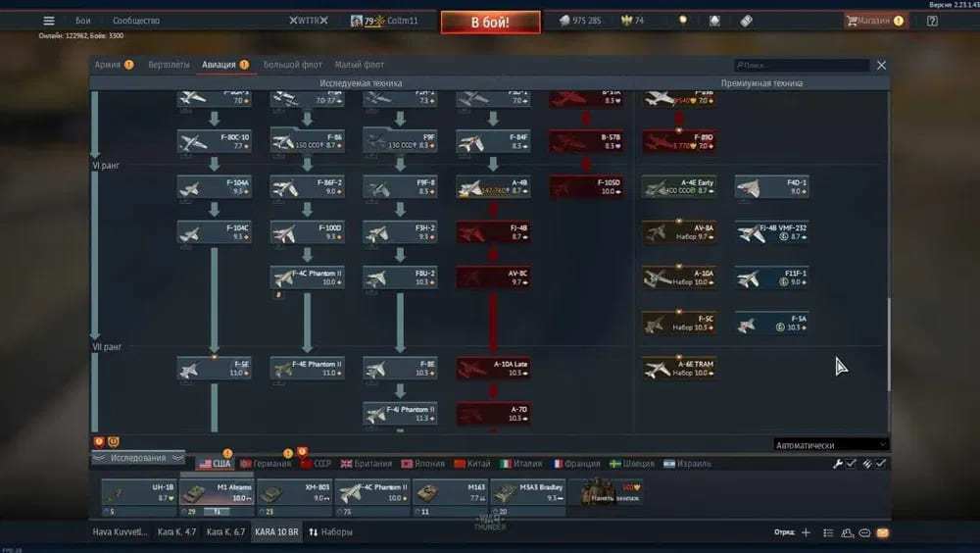
Task: Expand the Исследования panel
Action: coord(137,458)
